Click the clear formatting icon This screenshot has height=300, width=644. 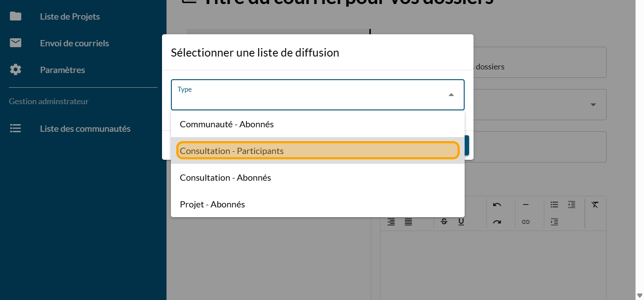click(x=595, y=205)
